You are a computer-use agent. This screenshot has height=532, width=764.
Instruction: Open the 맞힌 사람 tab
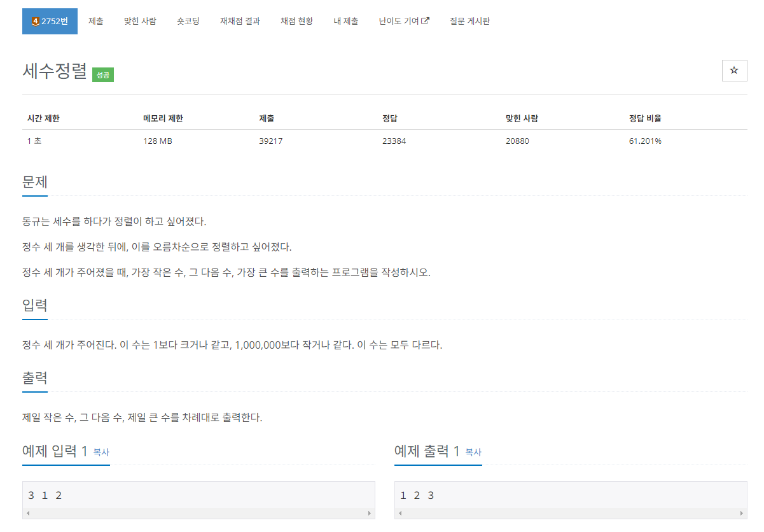(140, 21)
